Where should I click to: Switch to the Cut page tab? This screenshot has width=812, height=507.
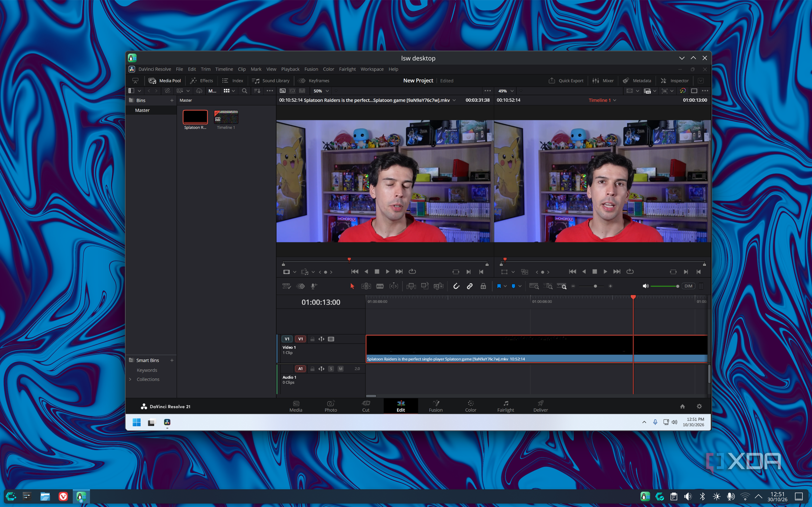point(366,406)
